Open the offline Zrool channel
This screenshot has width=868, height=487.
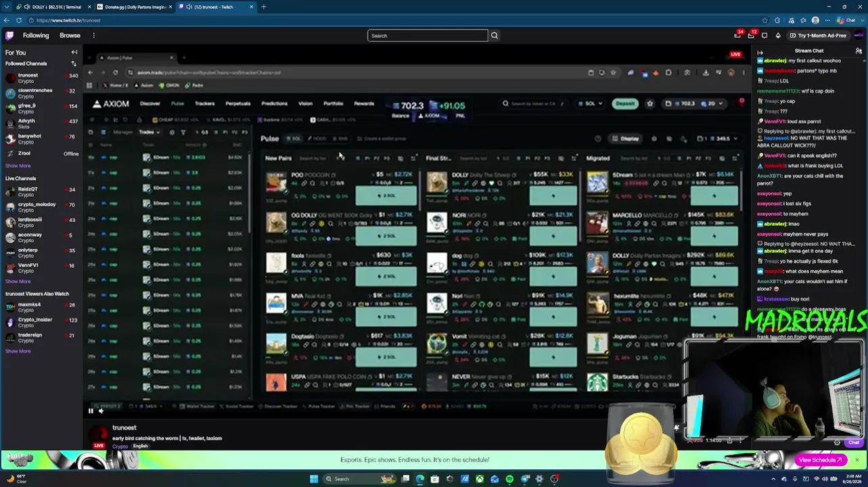coord(41,154)
